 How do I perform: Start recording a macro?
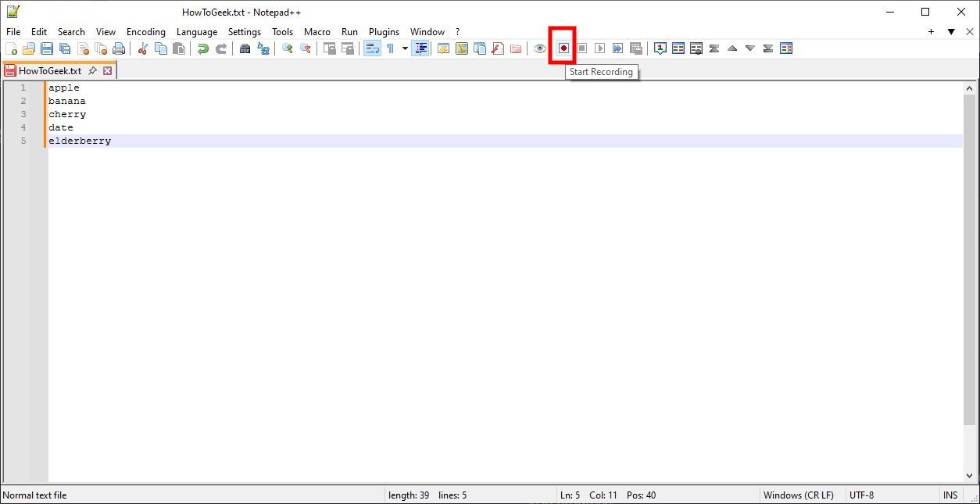[563, 48]
